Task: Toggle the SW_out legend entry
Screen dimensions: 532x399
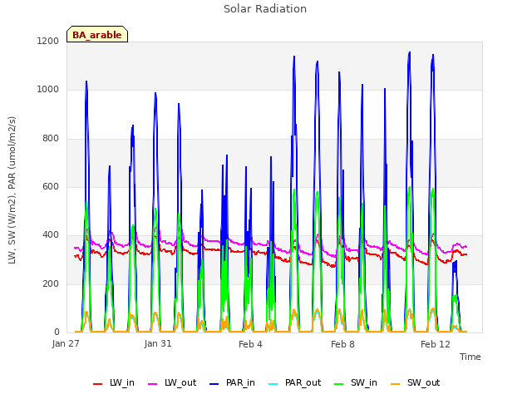Action: pos(416,383)
